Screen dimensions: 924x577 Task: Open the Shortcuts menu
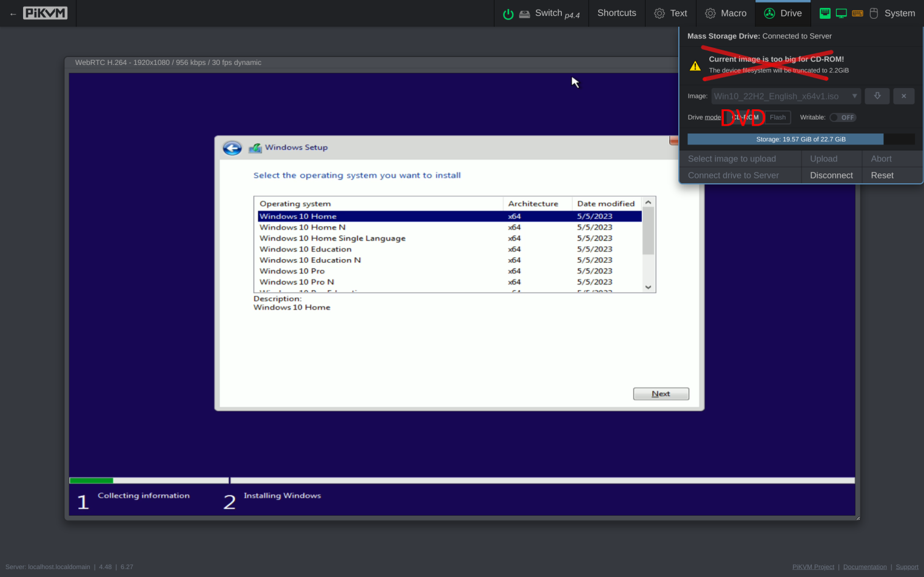tap(616, 13)
